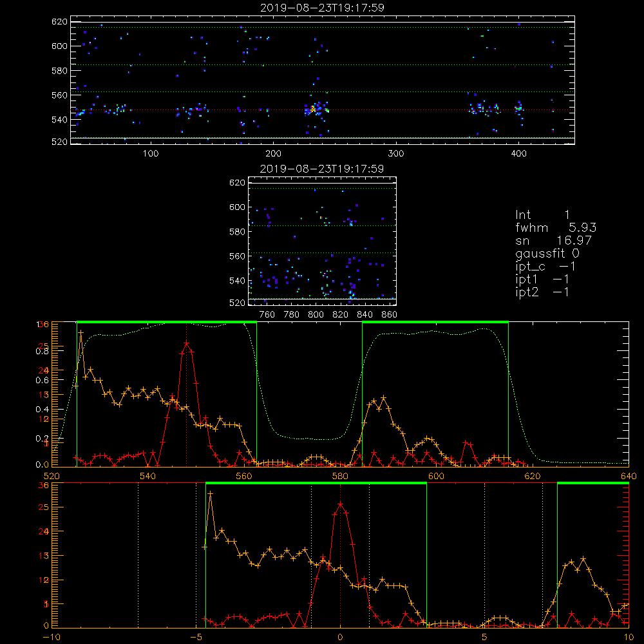
Task: Click y-axis label 600 of the small image panel
Action: pyautogui.click(x=237, y=207)
